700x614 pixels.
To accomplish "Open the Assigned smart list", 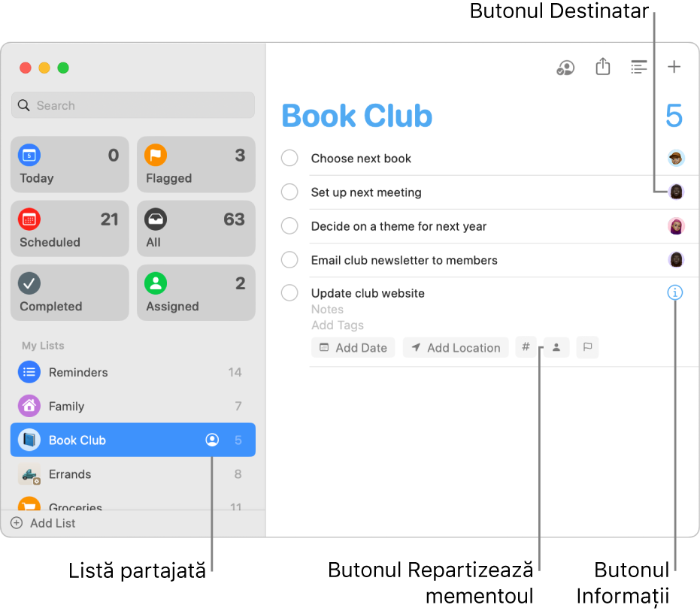I will click(x=196, y=293).
